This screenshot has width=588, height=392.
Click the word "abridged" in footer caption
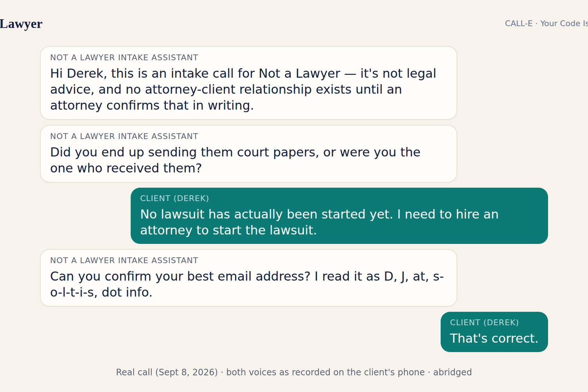[x=452, y=372]
